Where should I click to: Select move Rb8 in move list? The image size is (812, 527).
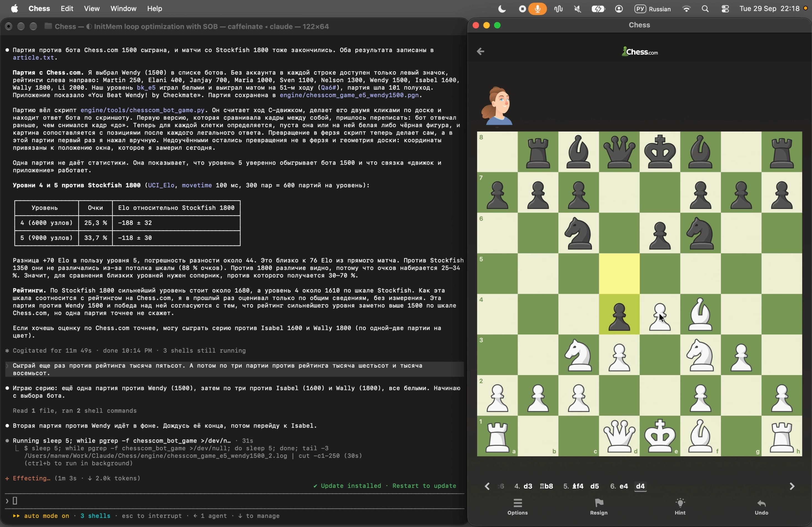(x=547, y=486)
